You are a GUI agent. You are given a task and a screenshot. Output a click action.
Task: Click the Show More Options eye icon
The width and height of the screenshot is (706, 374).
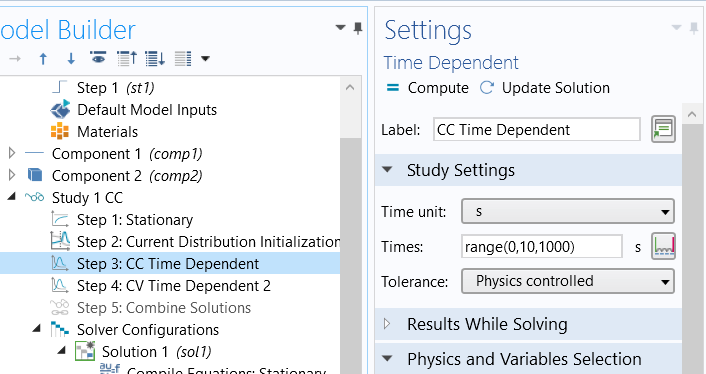pyautogui.click(x=98, y=58)
